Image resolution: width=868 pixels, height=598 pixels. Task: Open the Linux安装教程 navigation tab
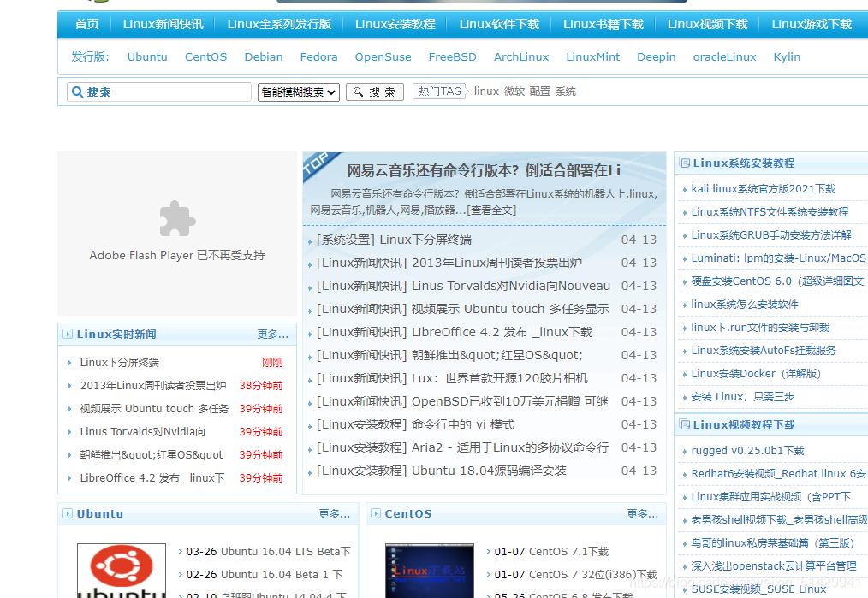pos(395,24)
